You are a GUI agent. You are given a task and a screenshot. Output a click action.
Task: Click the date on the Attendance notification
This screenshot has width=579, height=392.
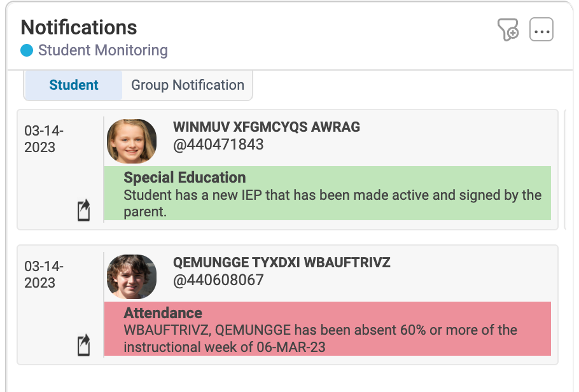pos(44,274)
